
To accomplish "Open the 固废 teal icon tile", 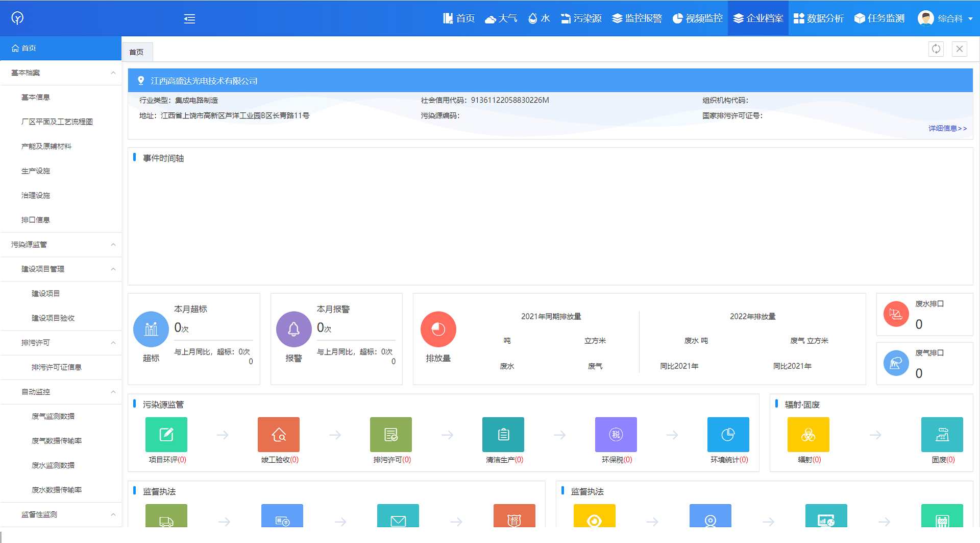I will 942,435.
